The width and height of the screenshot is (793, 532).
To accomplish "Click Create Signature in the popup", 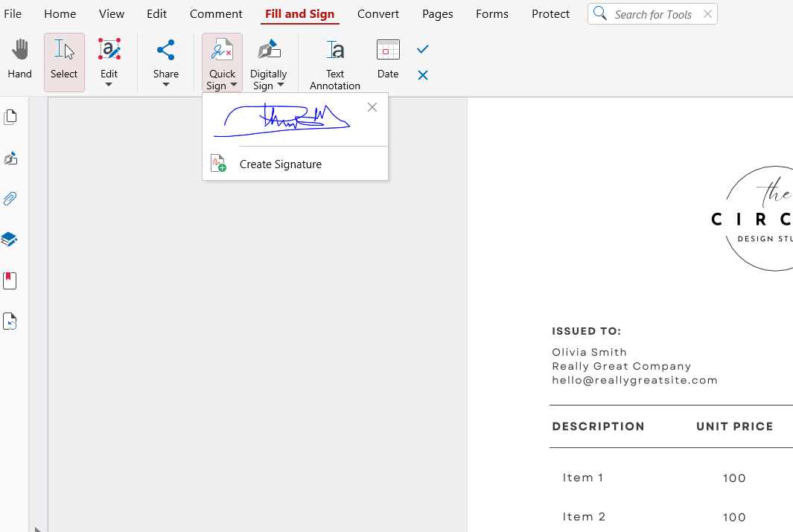I will pos(280,164).
